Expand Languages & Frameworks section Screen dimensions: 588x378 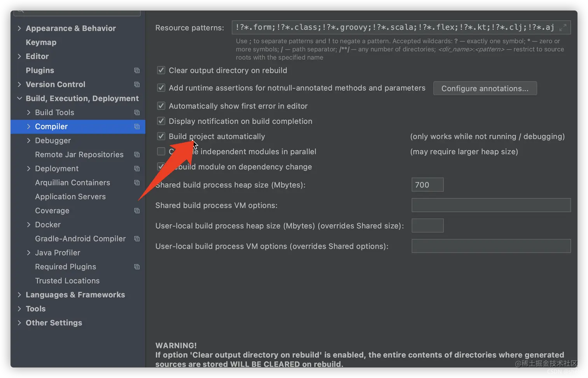click(19, 295)
